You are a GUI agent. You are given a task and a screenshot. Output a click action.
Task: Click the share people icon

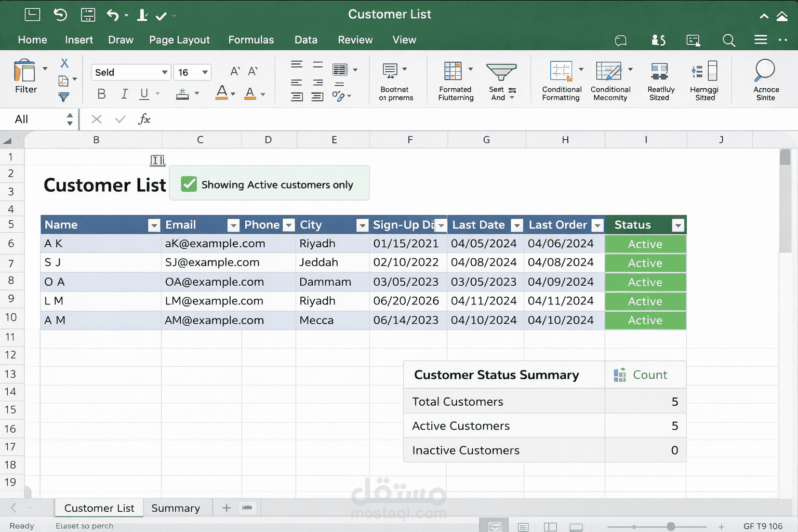click(x=658, y=40)
